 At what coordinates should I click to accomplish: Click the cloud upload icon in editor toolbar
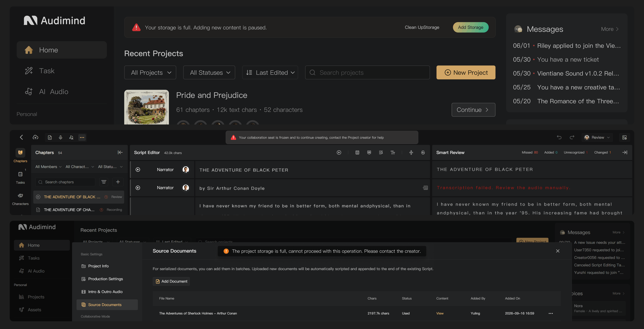36,137
